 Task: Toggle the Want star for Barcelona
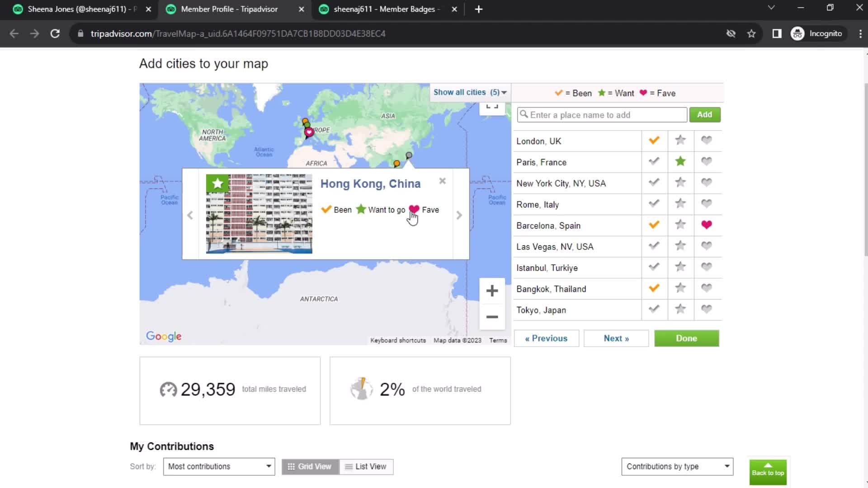[x=680, y=225]
